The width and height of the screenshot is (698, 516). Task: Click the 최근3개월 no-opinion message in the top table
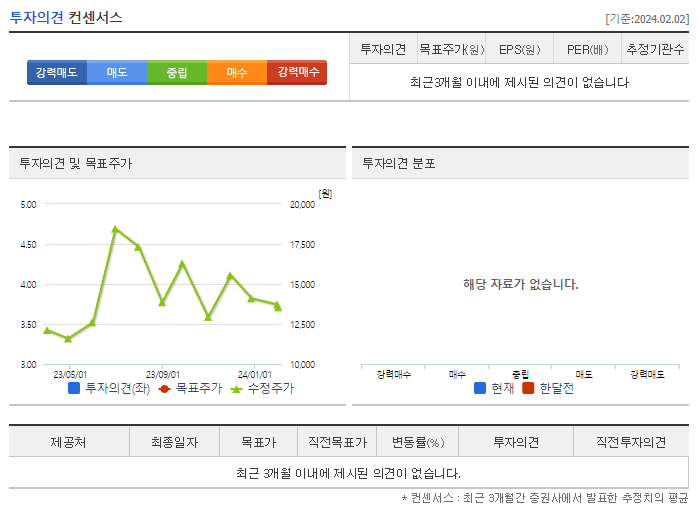[x=519, y=82]
